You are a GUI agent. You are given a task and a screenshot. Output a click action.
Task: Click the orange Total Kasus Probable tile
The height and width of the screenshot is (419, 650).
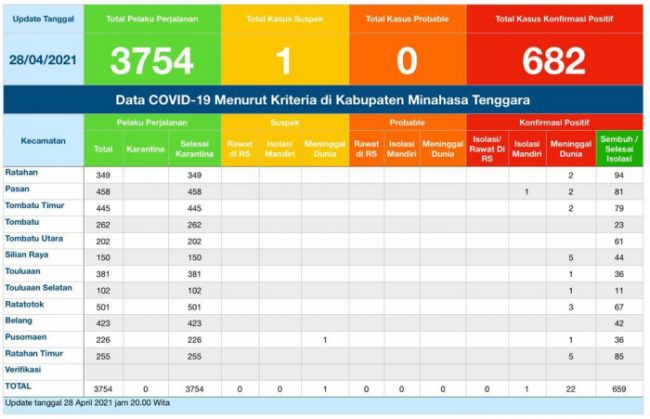(x=407, y=48)
